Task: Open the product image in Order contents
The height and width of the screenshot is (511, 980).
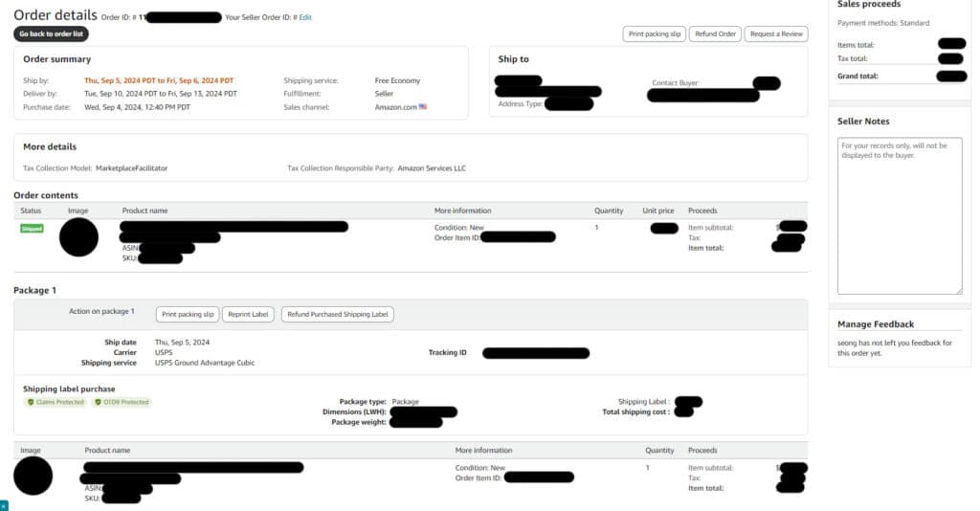Action: point(78,237)
